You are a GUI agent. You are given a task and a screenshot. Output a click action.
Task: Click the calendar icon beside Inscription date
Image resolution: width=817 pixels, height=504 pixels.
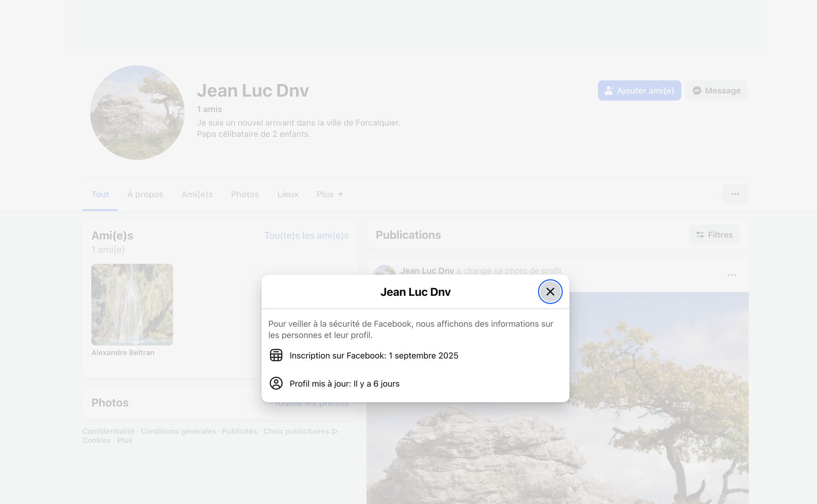[276, 355]
